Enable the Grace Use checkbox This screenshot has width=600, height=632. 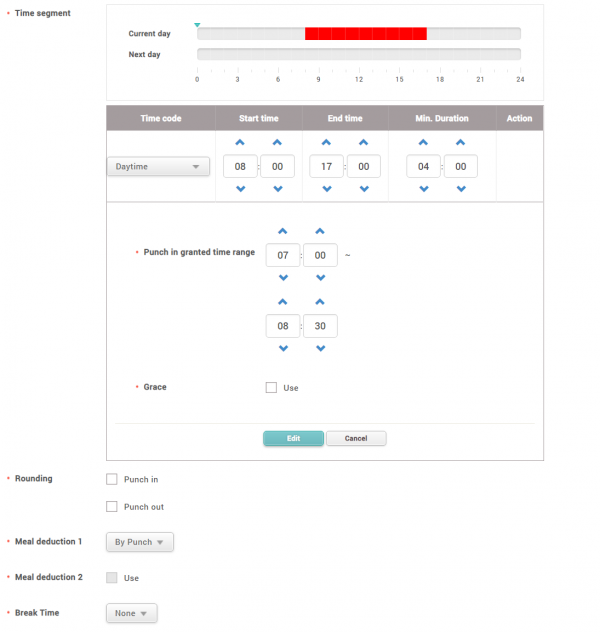271,388
